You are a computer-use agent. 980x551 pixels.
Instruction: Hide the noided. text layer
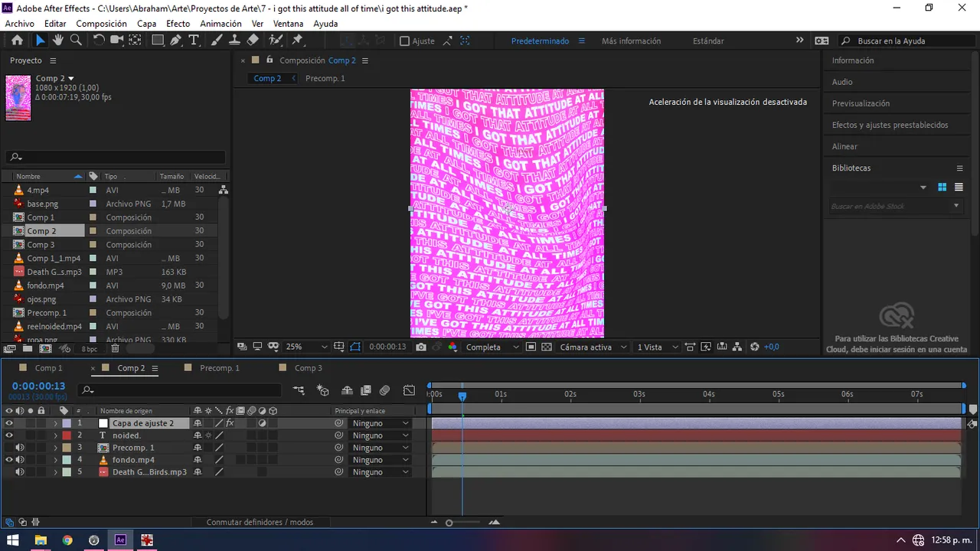[9, 435]
